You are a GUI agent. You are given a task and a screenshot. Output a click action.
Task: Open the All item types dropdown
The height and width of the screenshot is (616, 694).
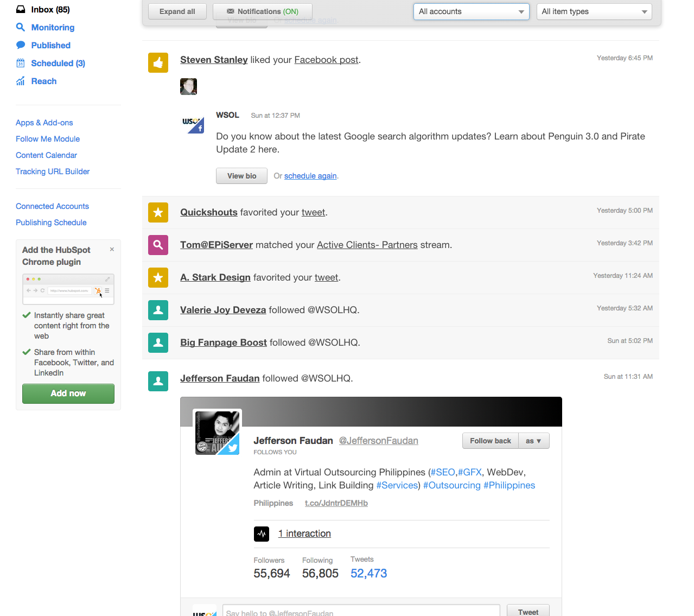tap(594, 11)
